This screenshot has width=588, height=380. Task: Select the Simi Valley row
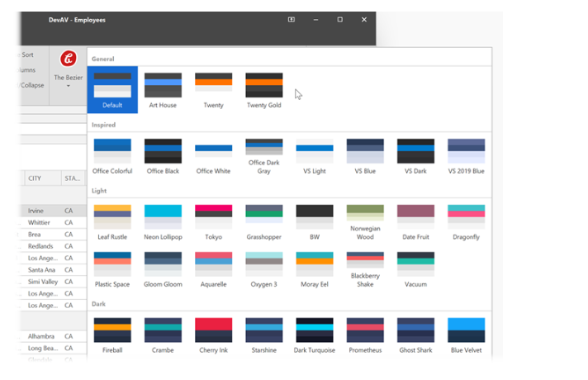[x=53, y=282]
